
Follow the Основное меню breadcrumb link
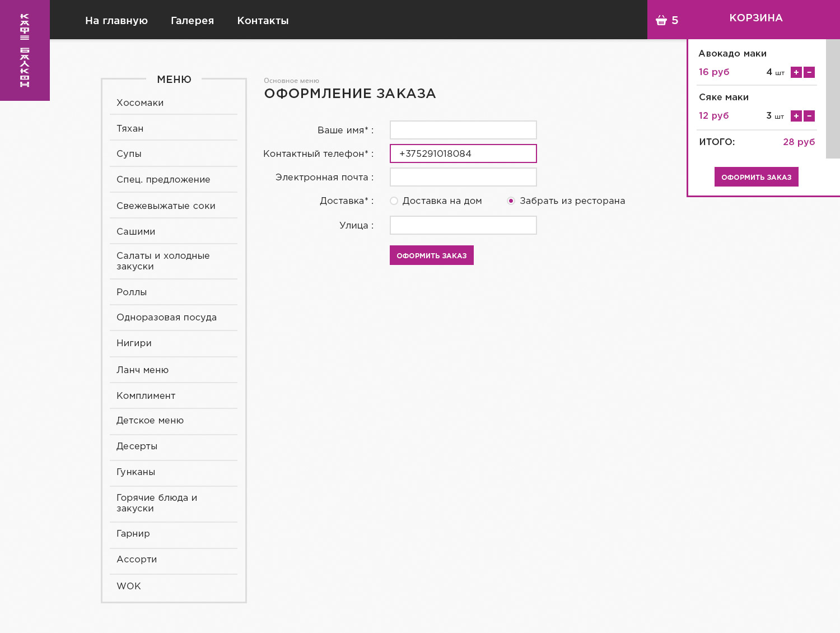pyautogui.click(x=291, y=81)
